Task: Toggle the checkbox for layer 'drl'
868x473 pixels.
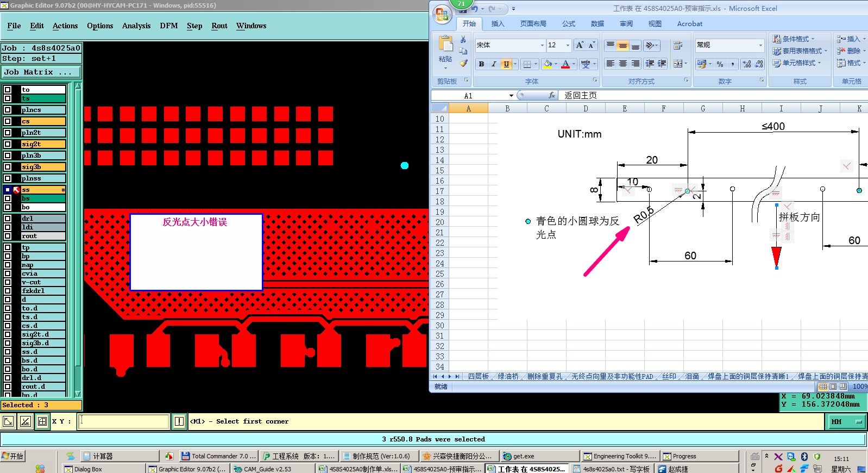Action: click(x=8, y=219)
